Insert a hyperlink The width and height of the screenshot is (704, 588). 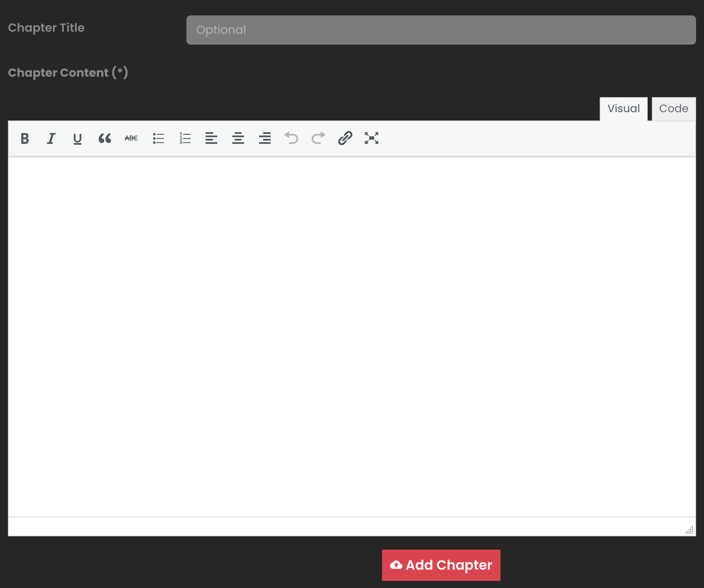pyautogui.click(x=344, y=138)
